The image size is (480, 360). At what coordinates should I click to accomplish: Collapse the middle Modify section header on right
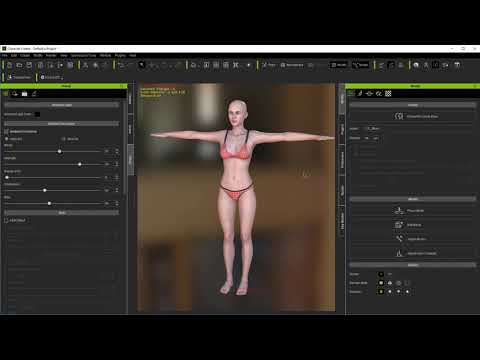413,199
